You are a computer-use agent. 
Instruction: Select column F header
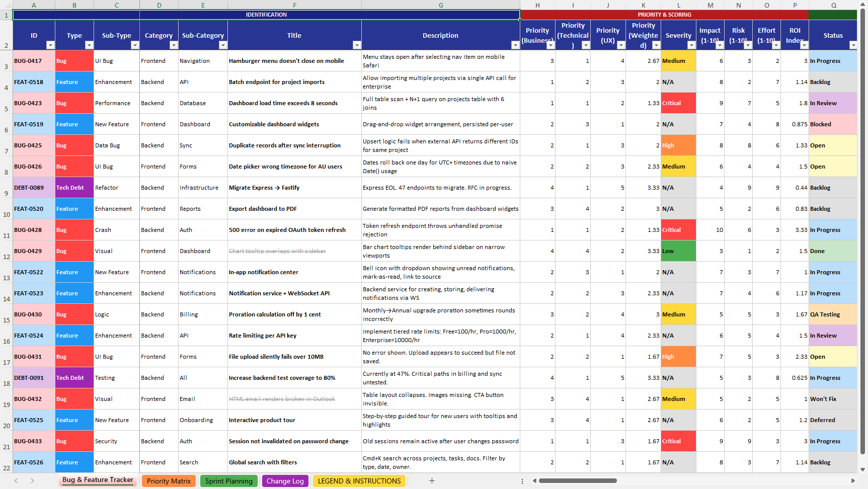[x=294, y=5]
